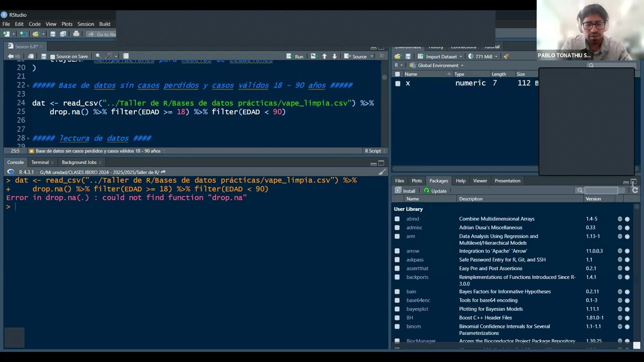Expand the Source button dropdown arrow

point(371,56)
